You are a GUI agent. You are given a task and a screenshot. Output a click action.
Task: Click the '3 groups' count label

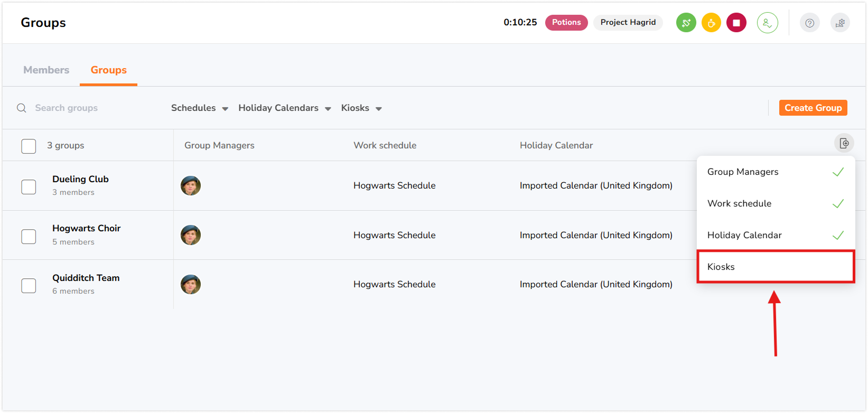click(66, 145)
